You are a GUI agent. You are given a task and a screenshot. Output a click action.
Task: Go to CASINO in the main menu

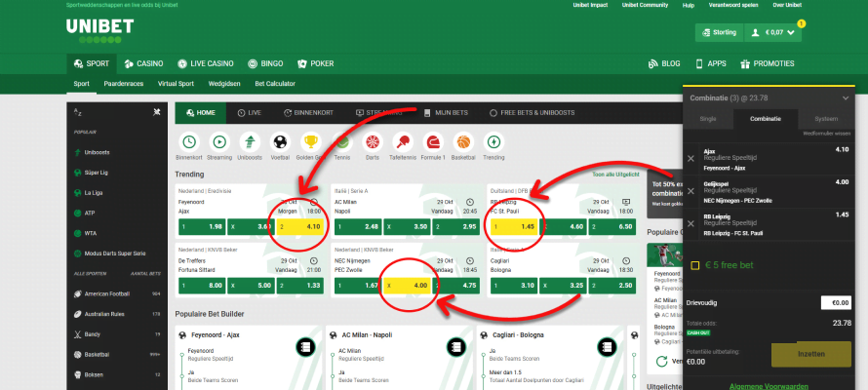[x=143, y=63]
